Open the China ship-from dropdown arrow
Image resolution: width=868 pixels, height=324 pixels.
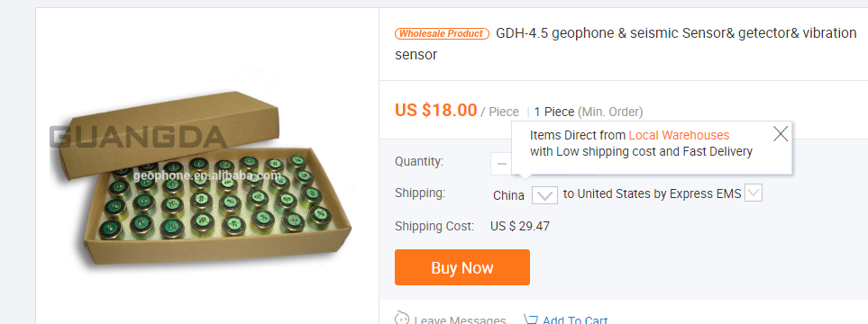[x=544, y=194]
